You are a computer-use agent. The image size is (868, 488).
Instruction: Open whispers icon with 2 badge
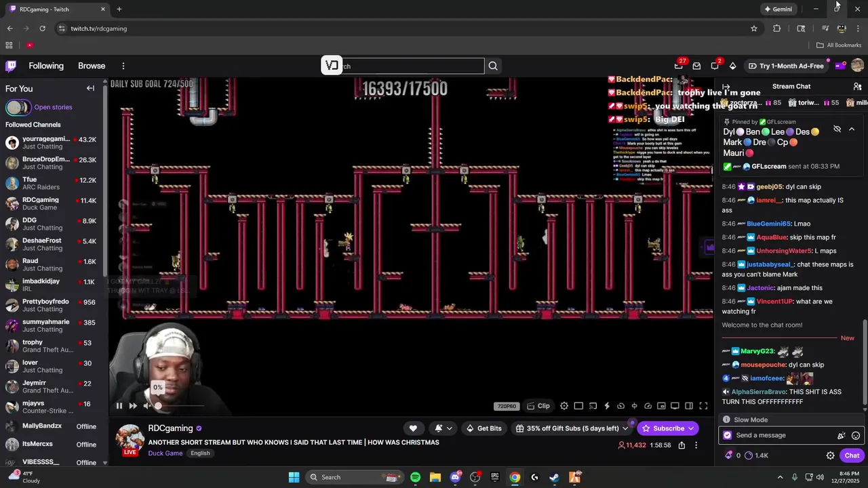click(x=715, y=66)
